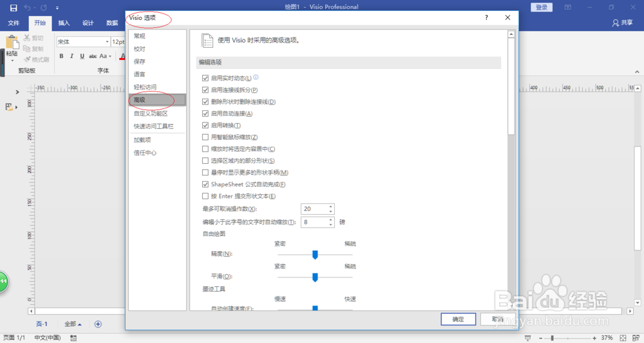
Task: Enable 按 Enter 提交形状文本 checkbox
Action: coord(205,196)
